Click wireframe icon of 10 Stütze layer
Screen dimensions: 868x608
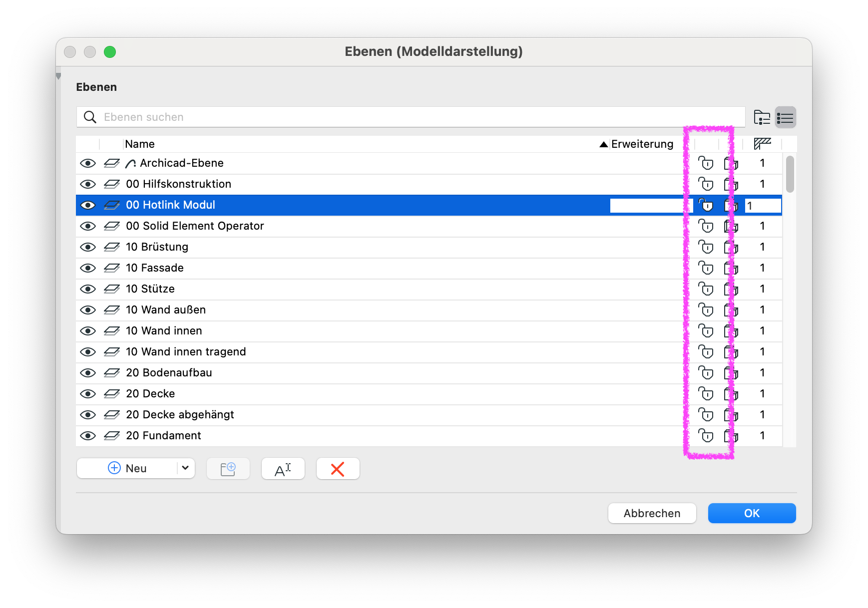(111, 289)
